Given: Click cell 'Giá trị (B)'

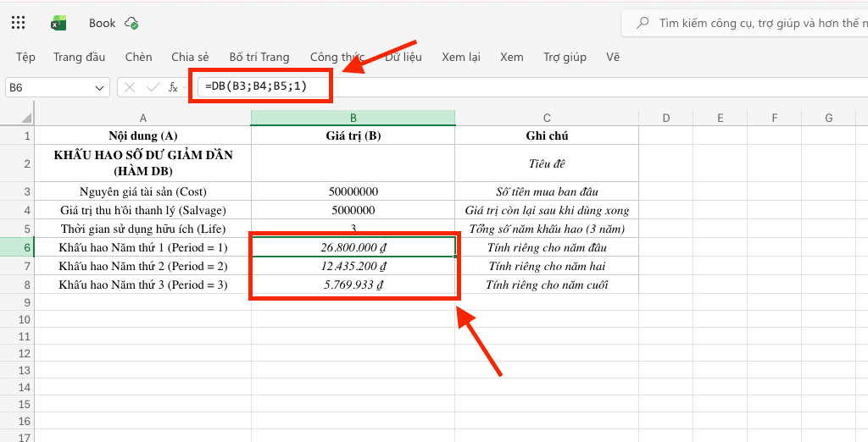Looking at the screenshot, I should tap(353, 135).
